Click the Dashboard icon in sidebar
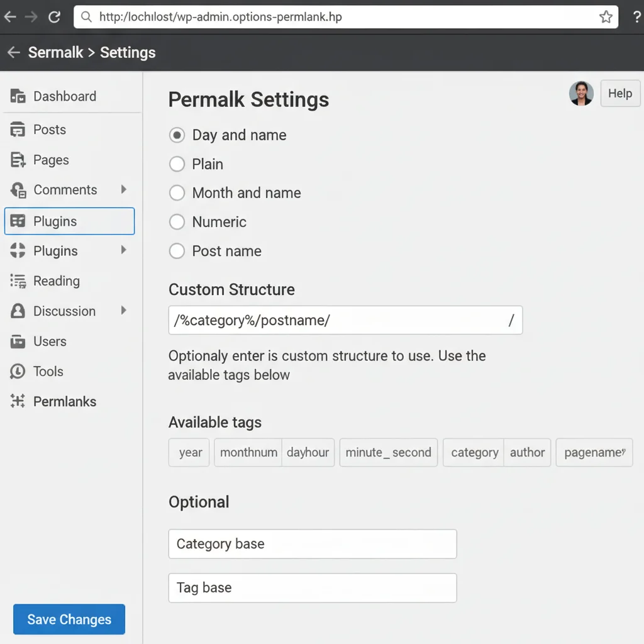 18,96
